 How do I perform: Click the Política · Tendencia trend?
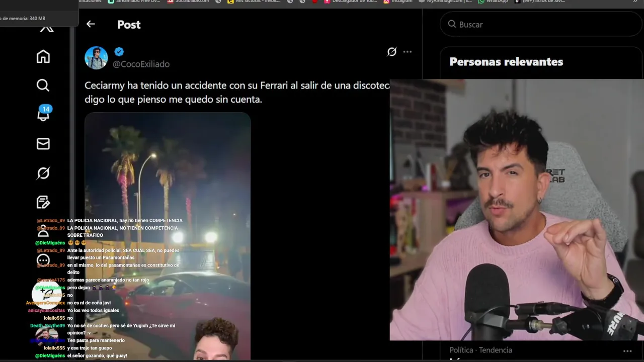(480, 350)
